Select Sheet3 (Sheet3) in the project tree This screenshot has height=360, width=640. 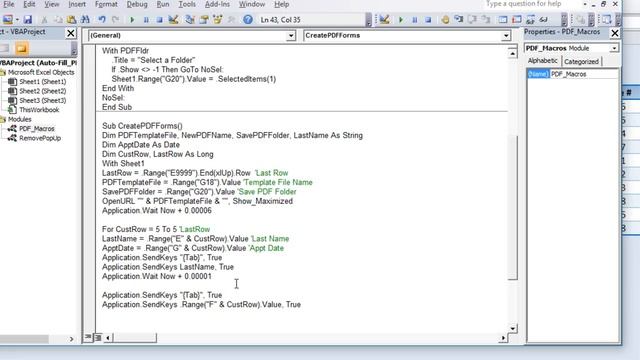pyautogui.click(x=42, y=100)
